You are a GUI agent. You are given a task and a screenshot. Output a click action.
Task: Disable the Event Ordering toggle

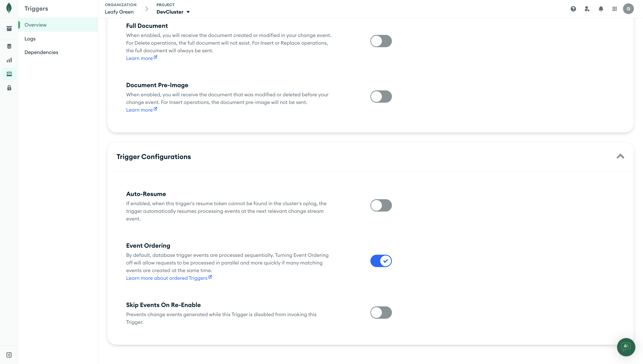tap(381, 261)
